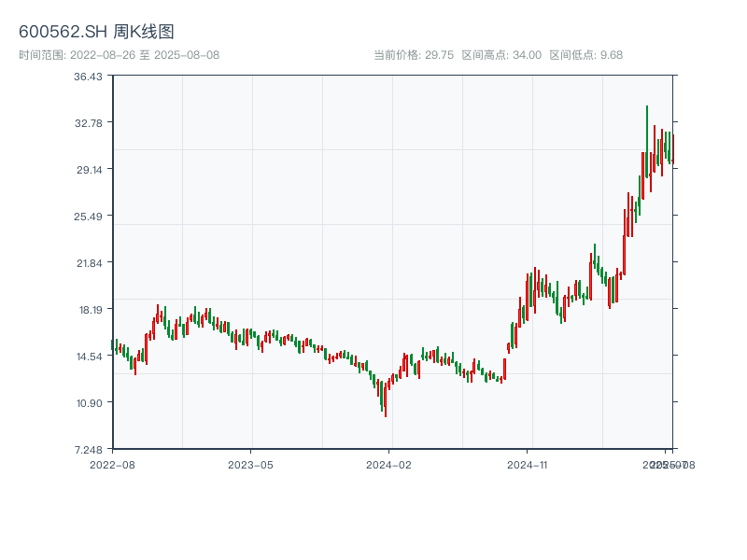The height and width of the screenshot is (560, 747).
Task: Click the 36.43 y-axis tick label
Action: [89, 76]
